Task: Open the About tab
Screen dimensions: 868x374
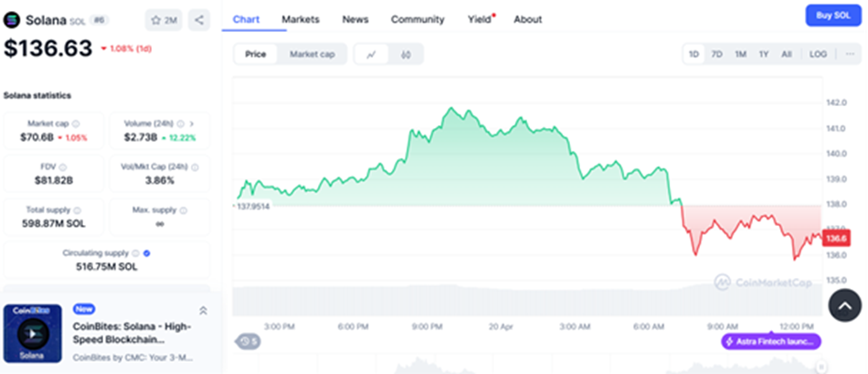Action: coord(527,19)
